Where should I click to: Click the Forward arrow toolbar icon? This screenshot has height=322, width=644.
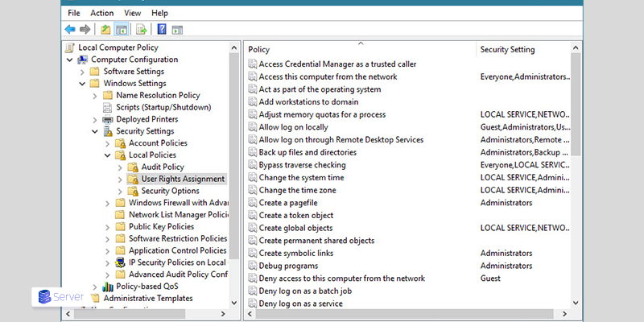click(85, 29)
